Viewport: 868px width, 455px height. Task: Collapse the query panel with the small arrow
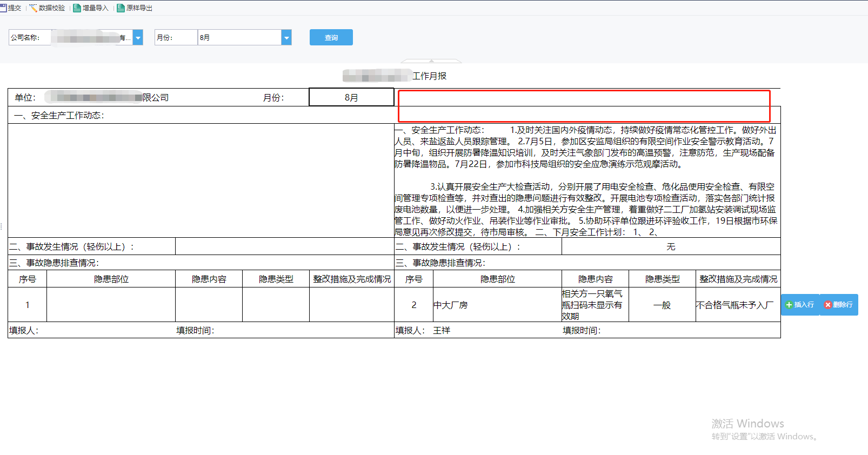click(431, 61)
